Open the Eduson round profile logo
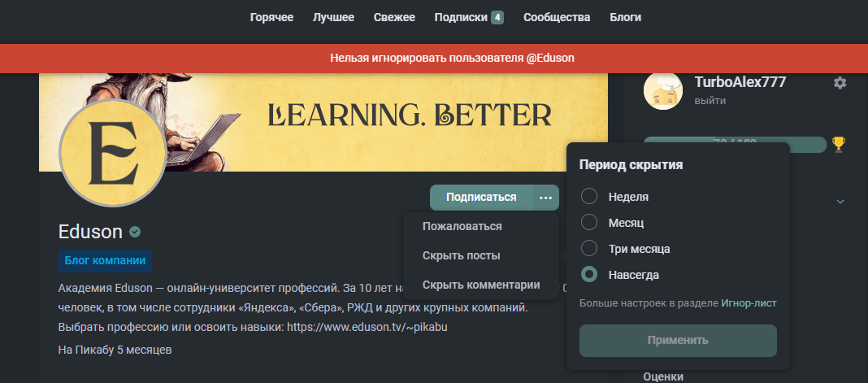This screenshot has width=868, height=383. coord(112,154)
